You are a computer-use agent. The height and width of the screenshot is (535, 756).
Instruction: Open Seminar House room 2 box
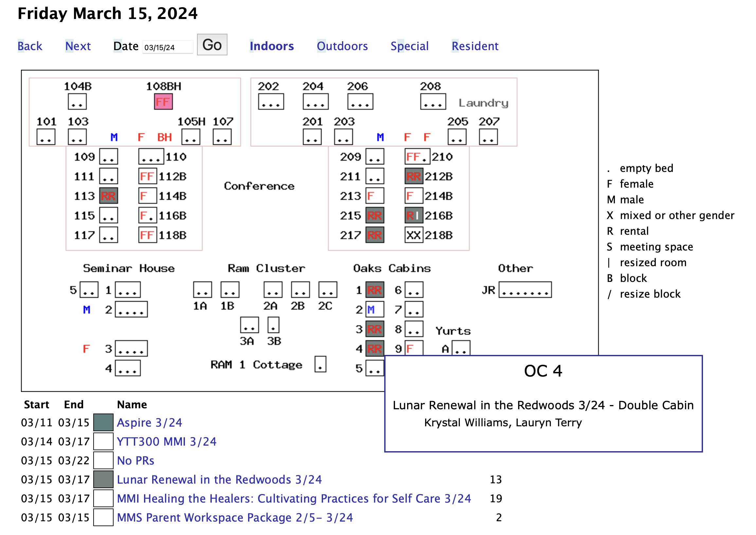pos(131,310)
